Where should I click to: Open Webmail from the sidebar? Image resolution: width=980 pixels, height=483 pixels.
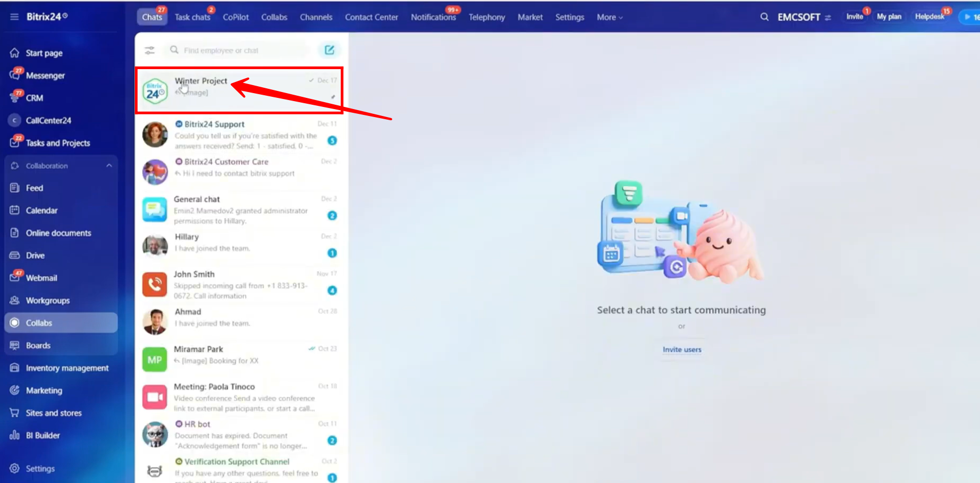click(x=41, y=278)
